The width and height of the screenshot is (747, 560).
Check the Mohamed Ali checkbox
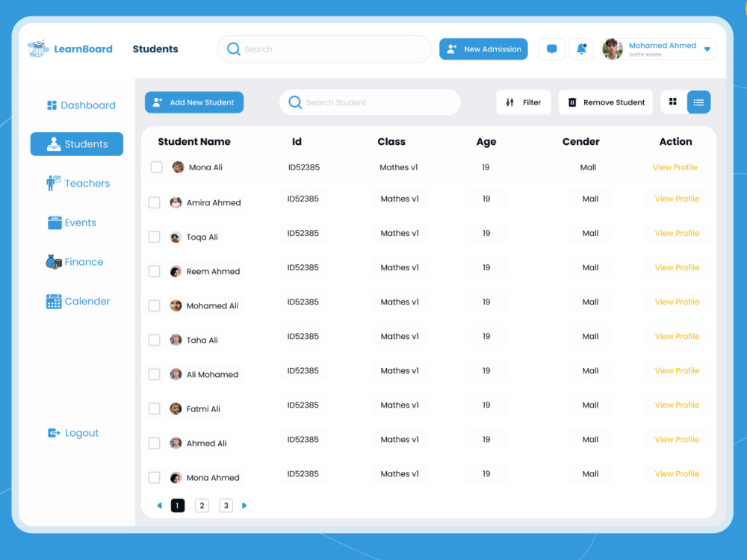[x=155, y=305]
